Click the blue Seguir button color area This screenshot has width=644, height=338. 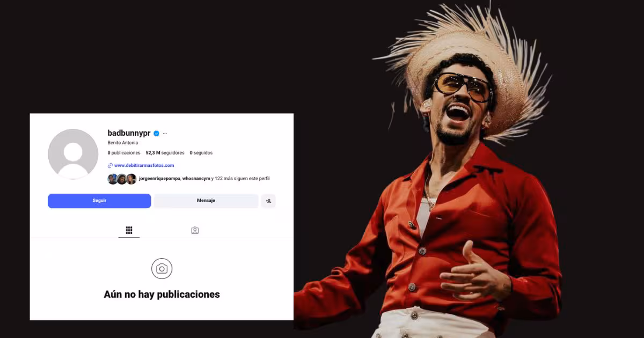tap(99, 200)
